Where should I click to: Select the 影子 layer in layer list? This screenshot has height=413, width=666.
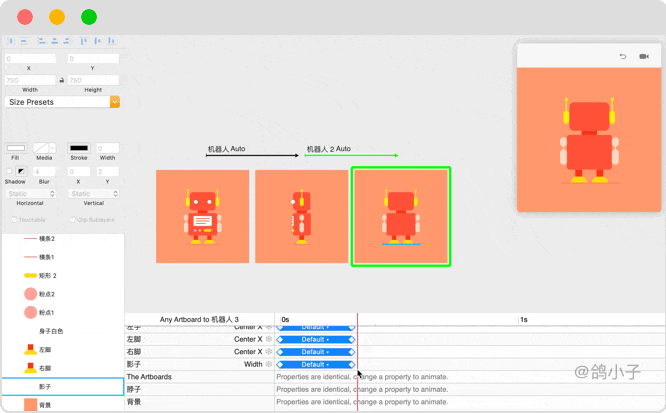pos(63,386)
